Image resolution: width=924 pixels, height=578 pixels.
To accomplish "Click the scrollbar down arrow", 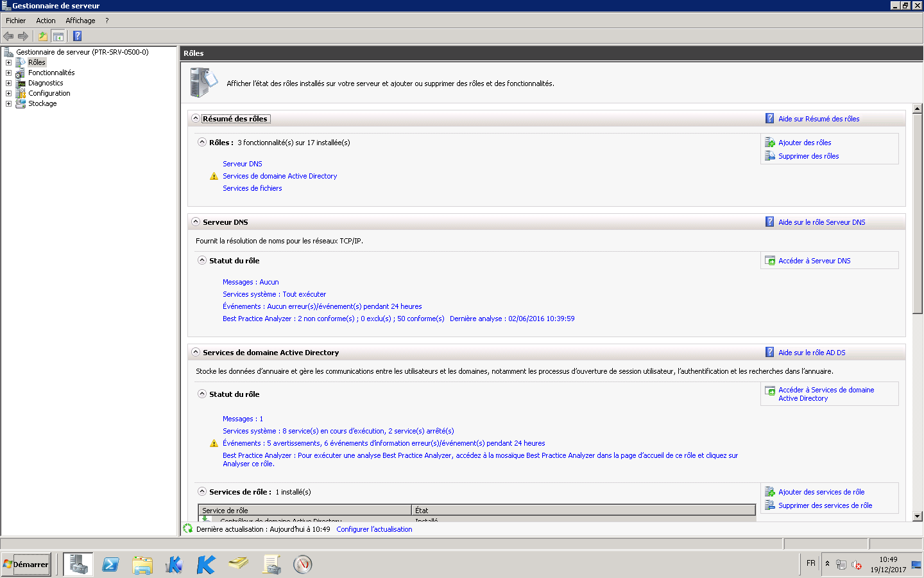I will [x=918, y=516].
